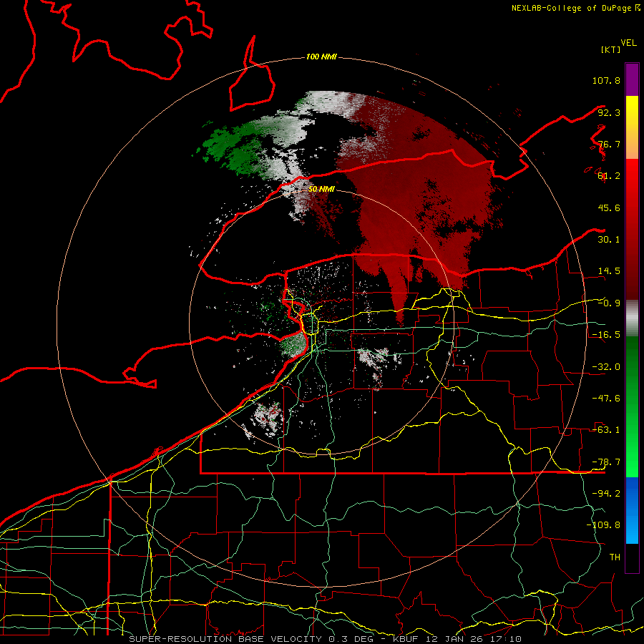The width and height of the screenshot is (644, 644).
Task: Click the 92.3 velocity scale value
Action: 609,112
